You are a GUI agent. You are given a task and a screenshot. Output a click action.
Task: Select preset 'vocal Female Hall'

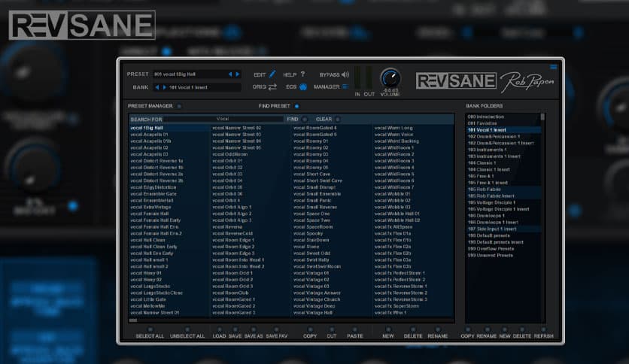point(150,214)
